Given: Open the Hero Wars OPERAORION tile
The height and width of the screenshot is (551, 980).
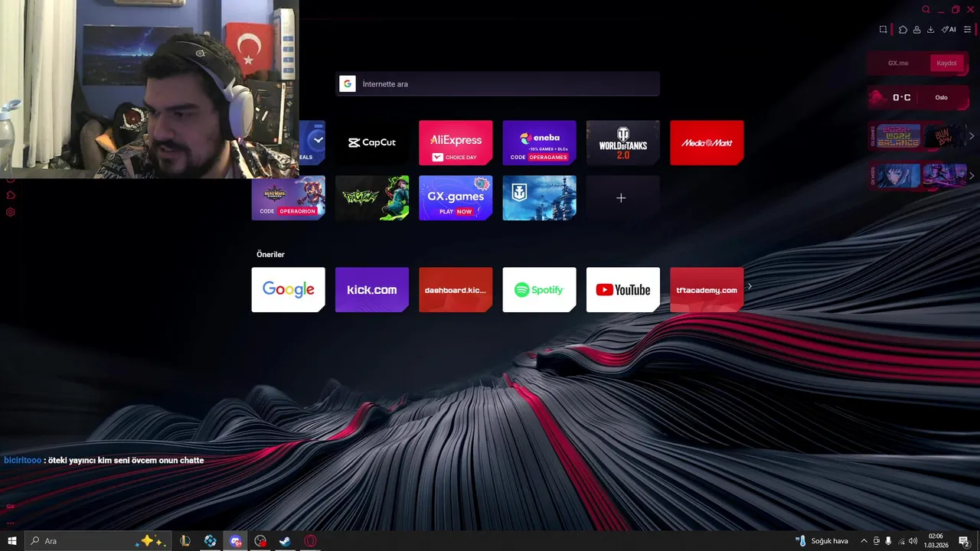Looking at the screenshot, I should pyautogui.click(x=289, y=197).
